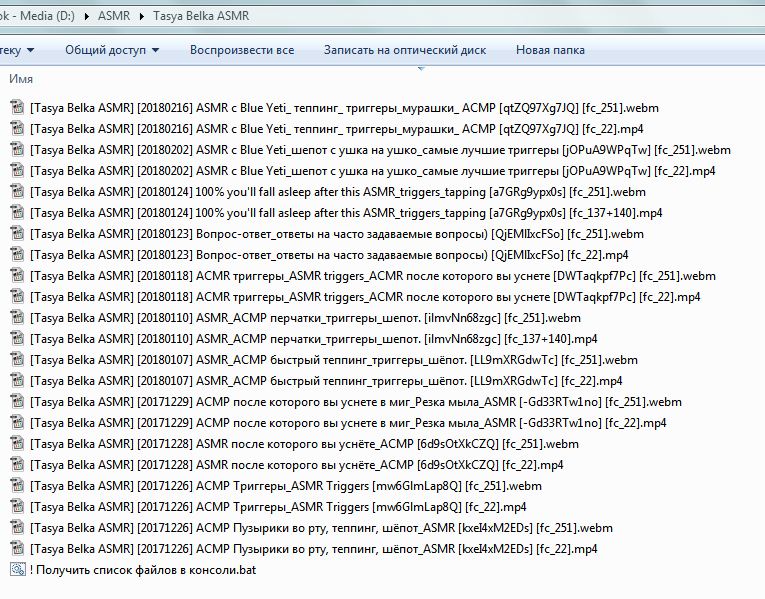Click video icon of jOPuA9WPqTw fc_251.webm file
The width and height of the screenshot is (765, 599).
point(18,149)
